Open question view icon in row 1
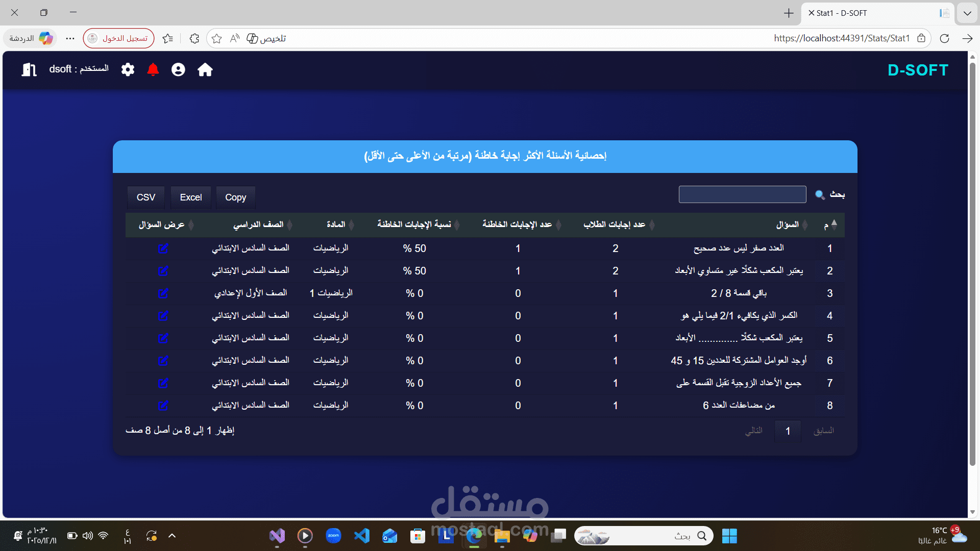This screenshot has height=551, width=980. point(163,248)
